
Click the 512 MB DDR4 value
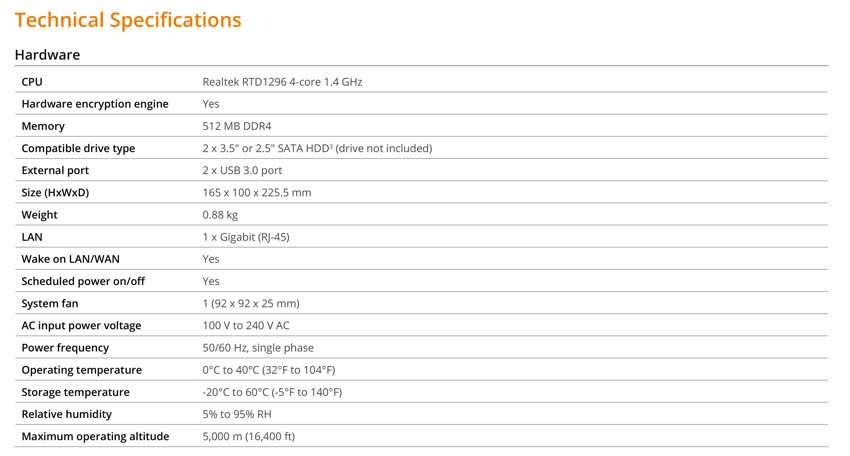[237, 126]
